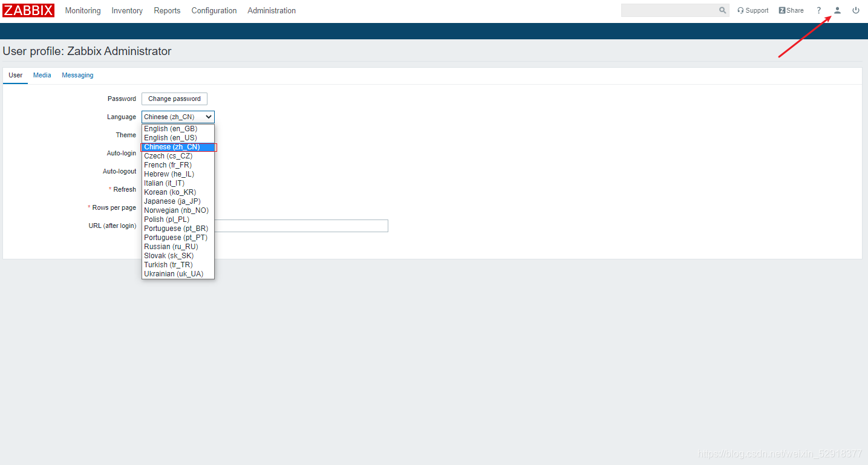
Task: Select French (fr_FR) language option
Action: coord(178,165)
